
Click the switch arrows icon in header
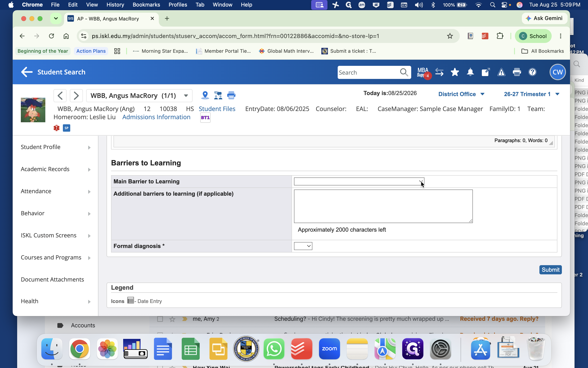click(x=439, y=72)
